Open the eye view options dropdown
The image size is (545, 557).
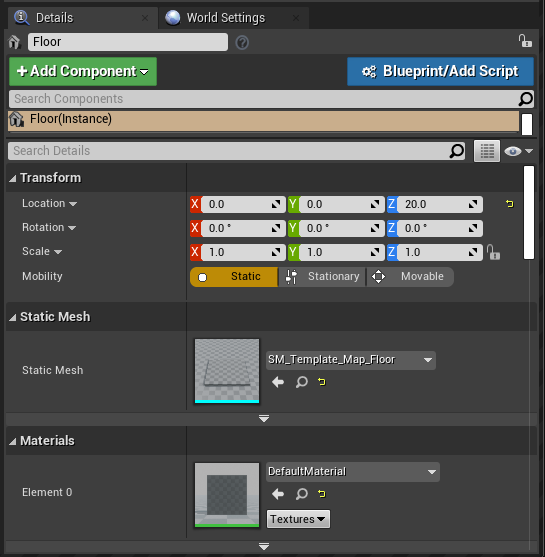click(x=518, y=151)
